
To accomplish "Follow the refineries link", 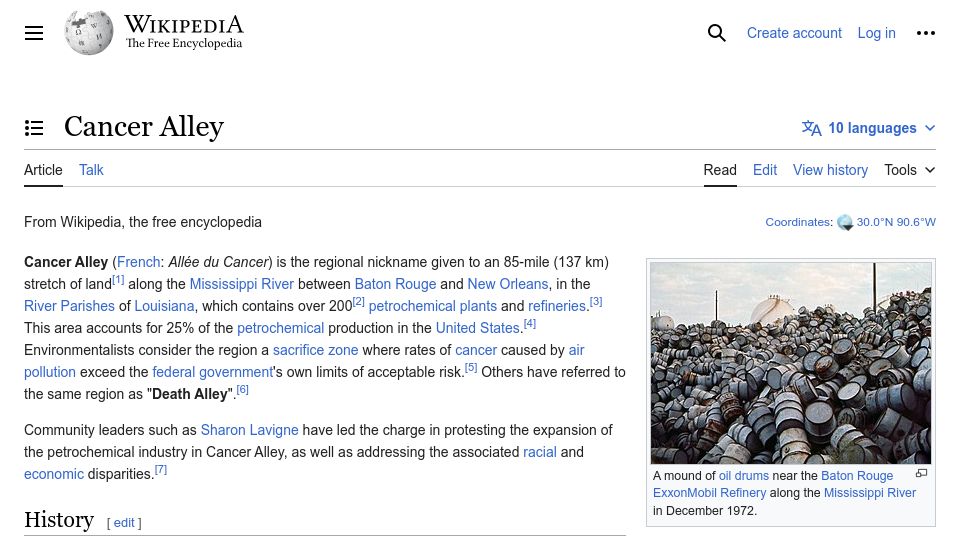I will 557,306.
